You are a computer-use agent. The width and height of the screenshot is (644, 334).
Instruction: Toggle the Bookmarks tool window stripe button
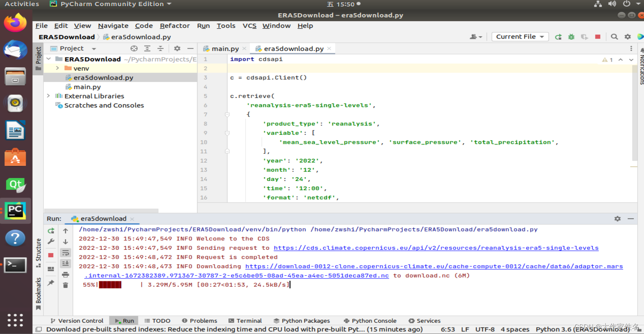pyautogui.click(x=38, y=294)
